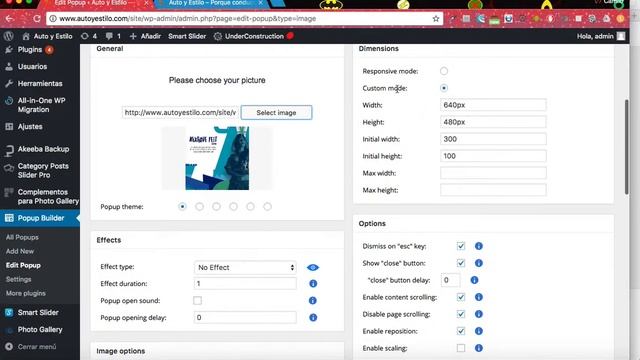Select sixth popup theme radio
Image resolution: width=640 pixels, height=360 pixels.
point(267,207)
